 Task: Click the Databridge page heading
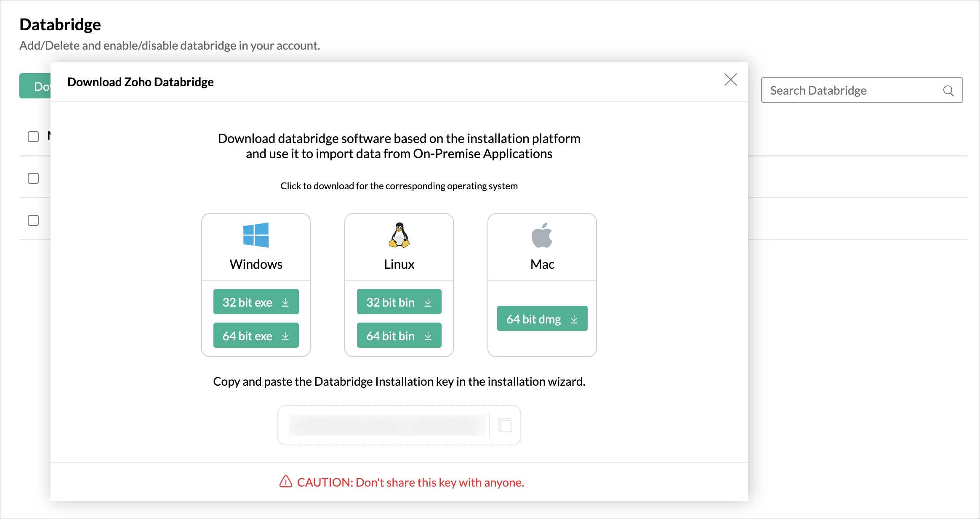[x=60, y=24]
